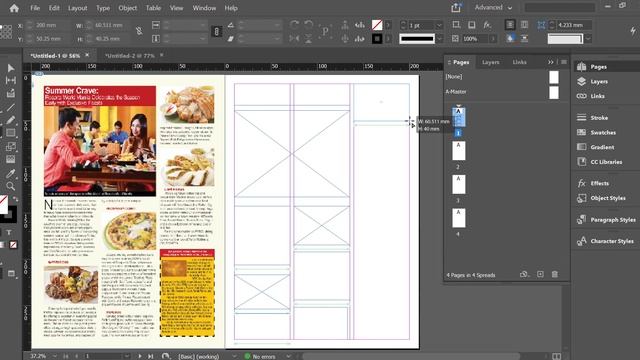Select the Gap tool
This screenshot has width=640, height=360.
(x=11, y=81)
